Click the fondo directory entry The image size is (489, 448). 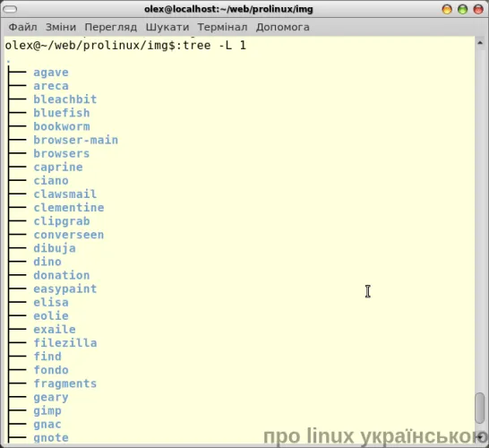pyautogui.click(x=51, y=370)
